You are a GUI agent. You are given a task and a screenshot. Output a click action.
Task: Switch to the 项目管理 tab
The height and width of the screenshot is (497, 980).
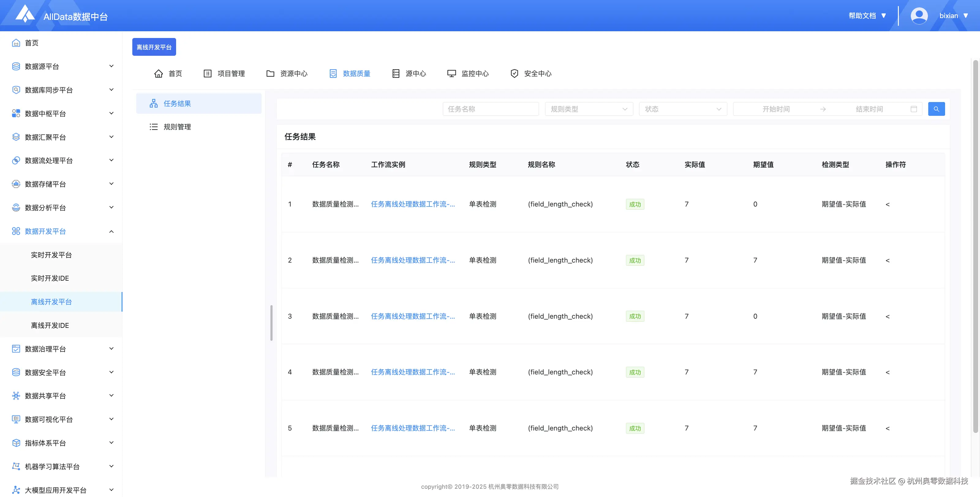[x=224, y=74]
